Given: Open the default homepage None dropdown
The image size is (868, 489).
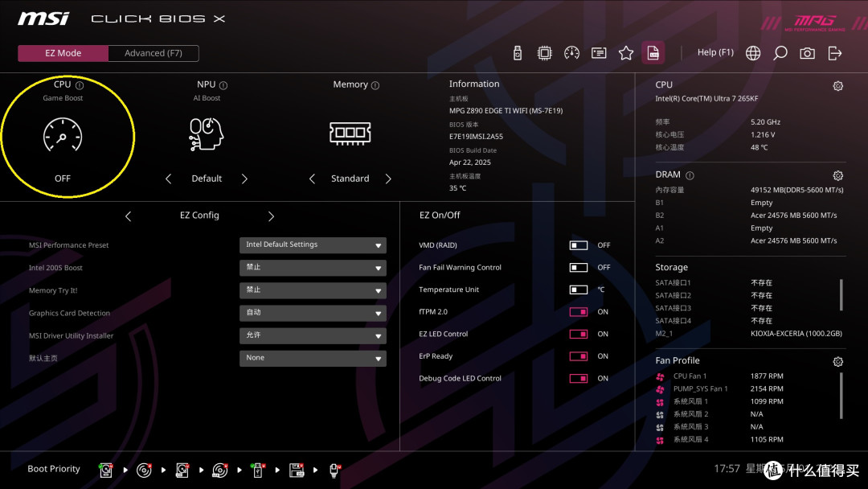Looking at the screenshot, I should [313, 358].
